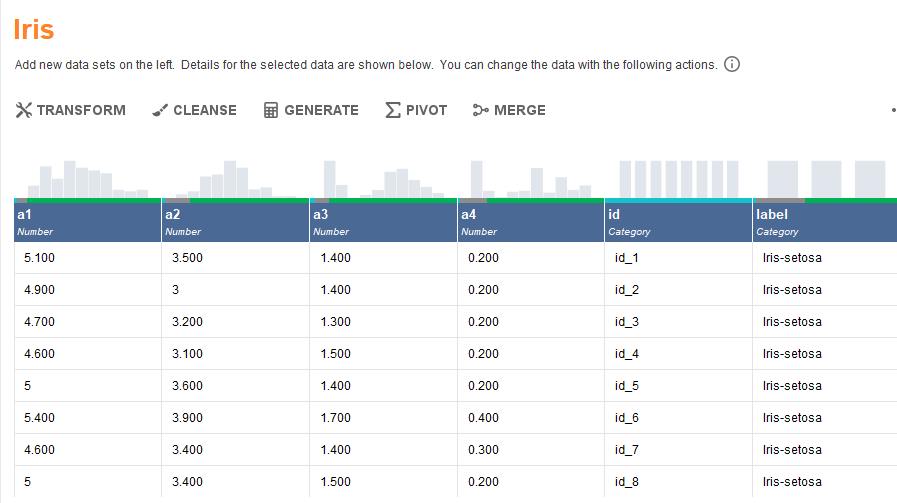
Task: Open the TRANSFORM action menu
Action: pos(81,110)
